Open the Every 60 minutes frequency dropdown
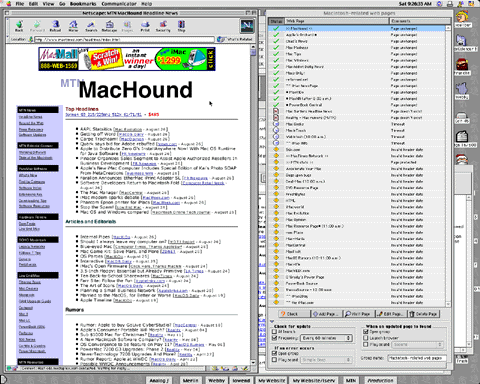The width and height of the screenshot is (480, 384). 326,338
